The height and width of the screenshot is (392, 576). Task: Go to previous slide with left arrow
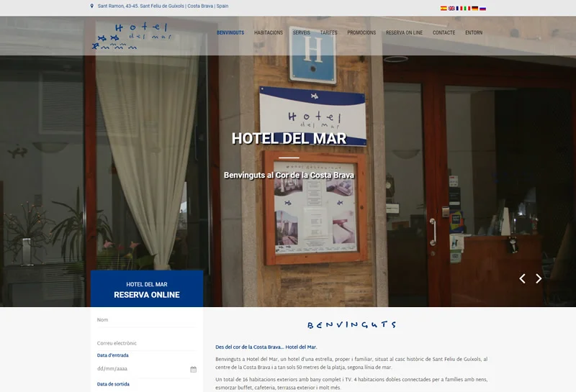(522, 278)
